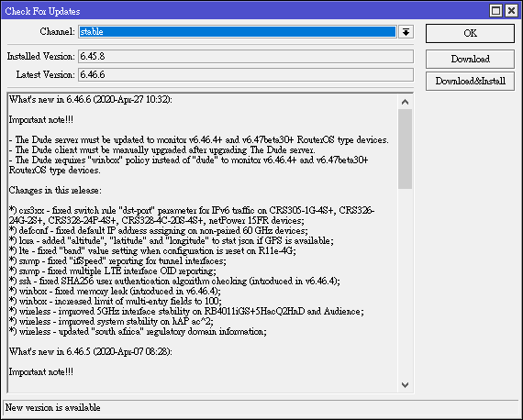
Task: Click the Download&Install button
Action: [470, 81]
